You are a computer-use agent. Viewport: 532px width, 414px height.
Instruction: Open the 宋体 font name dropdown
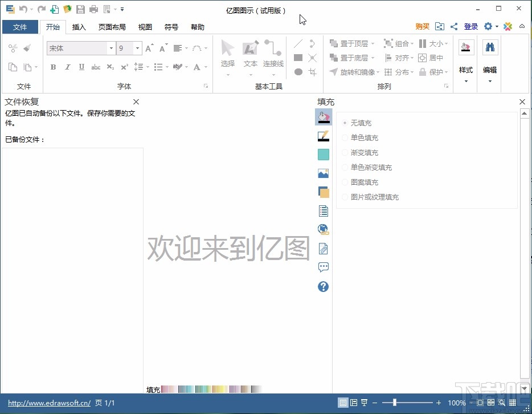coord(111,48)
